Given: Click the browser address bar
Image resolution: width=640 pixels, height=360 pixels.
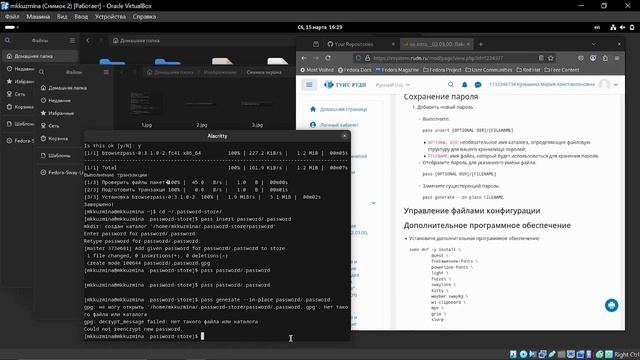Looking at the screenshot, I should [453, 58].
